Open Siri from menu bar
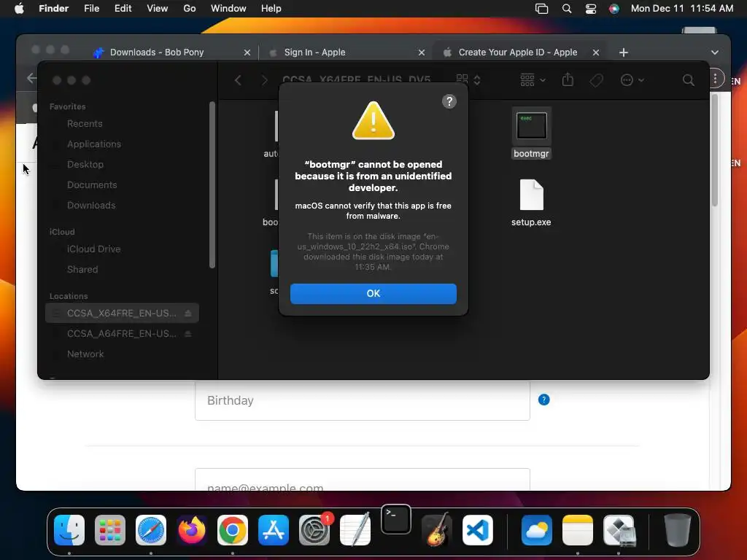 (614, 9)
